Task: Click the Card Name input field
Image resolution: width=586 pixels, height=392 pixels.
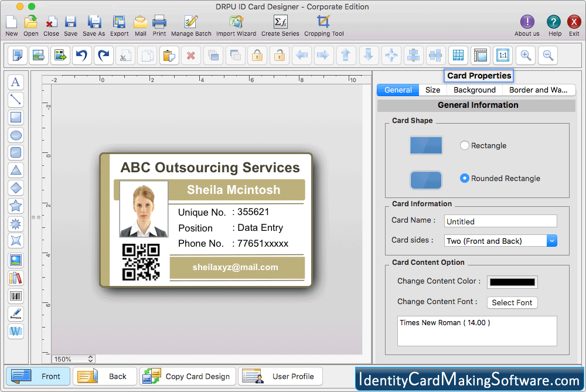Action: [500, 221]
